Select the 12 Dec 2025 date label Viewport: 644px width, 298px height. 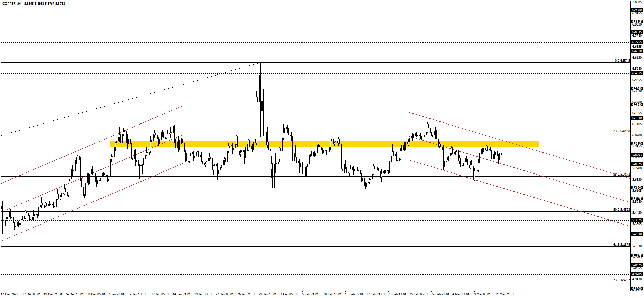pos(9,294)
